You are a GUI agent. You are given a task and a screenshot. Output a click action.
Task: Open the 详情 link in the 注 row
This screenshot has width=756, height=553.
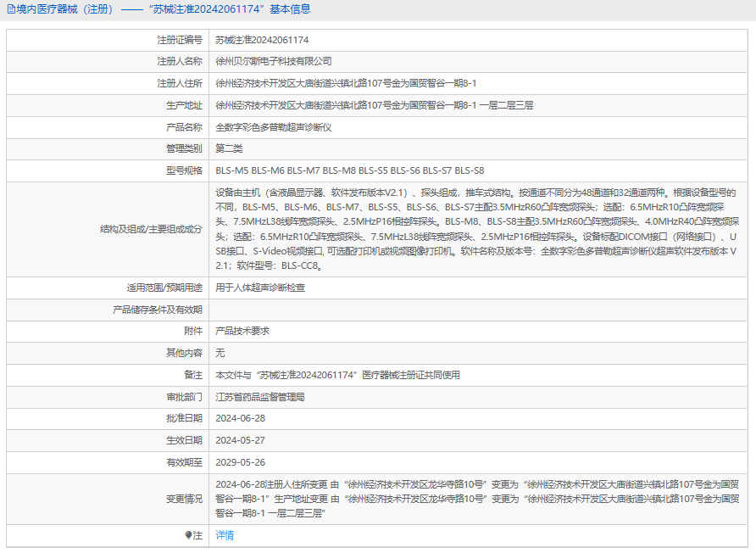[x=225, y=535]
